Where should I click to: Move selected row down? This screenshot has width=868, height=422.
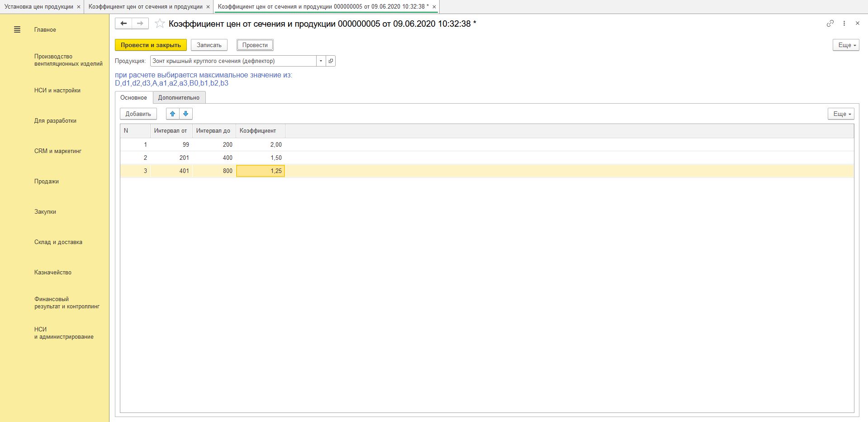[x=185, y=114]
